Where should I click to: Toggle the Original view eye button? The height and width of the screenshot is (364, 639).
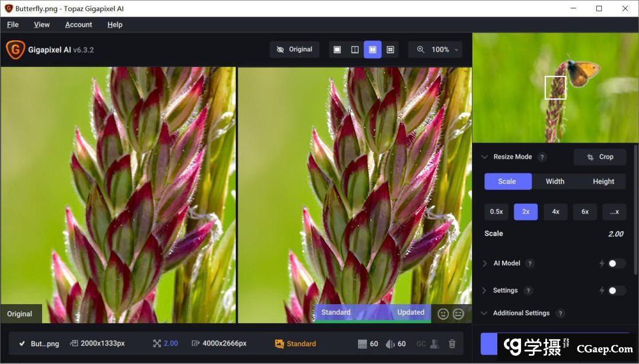(x=295, y=50)
